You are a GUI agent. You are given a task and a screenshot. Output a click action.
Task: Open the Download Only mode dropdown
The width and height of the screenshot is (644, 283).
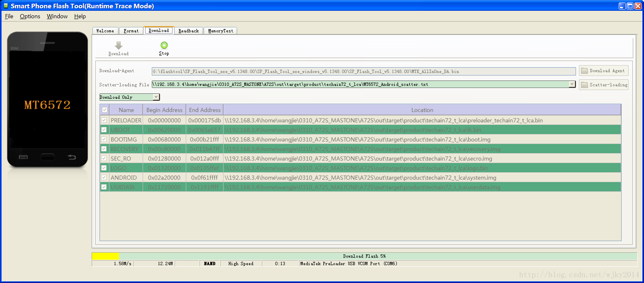pos(129,97)
